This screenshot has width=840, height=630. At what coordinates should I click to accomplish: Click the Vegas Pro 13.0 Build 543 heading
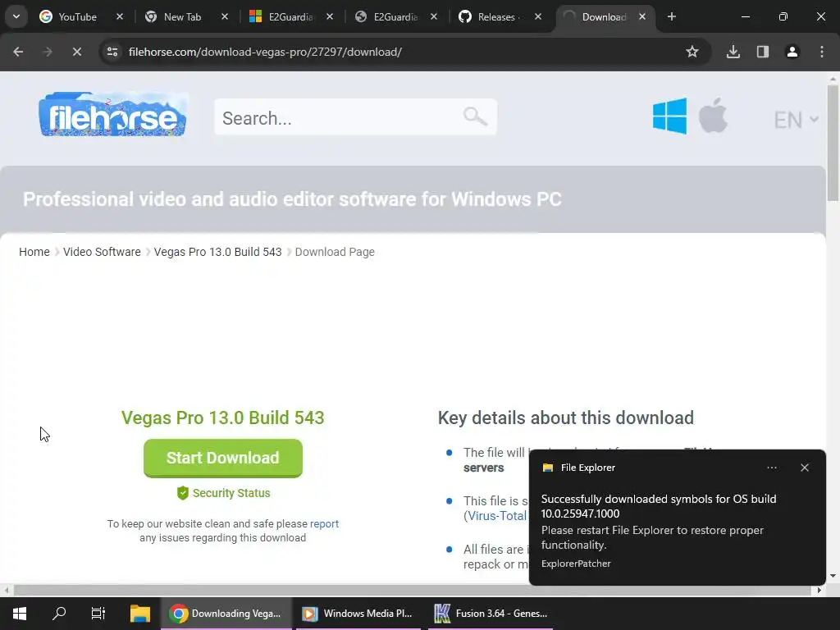(x=223, y=418)
